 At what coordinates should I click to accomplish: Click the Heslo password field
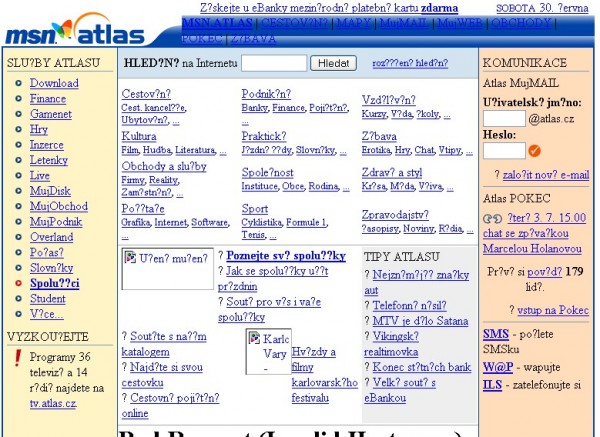point(504,151)
